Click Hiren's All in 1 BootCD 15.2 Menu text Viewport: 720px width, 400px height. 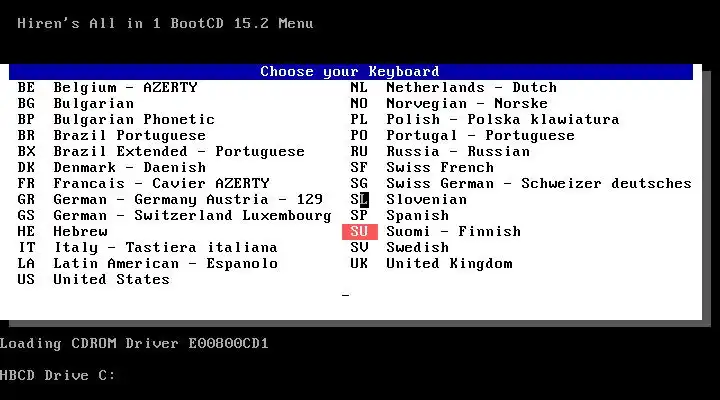(x=165, y=23)
